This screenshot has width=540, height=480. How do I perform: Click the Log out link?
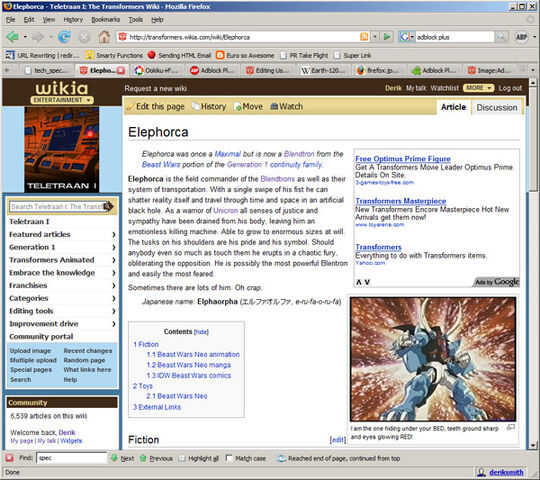coord(510,88)
